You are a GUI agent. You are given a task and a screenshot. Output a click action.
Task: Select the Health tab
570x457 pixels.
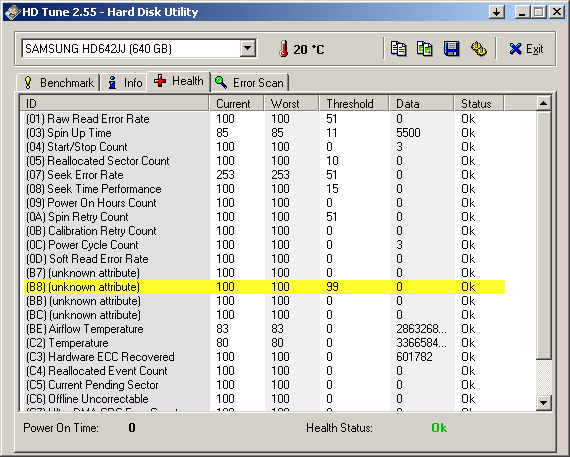(x=178, y=81)
